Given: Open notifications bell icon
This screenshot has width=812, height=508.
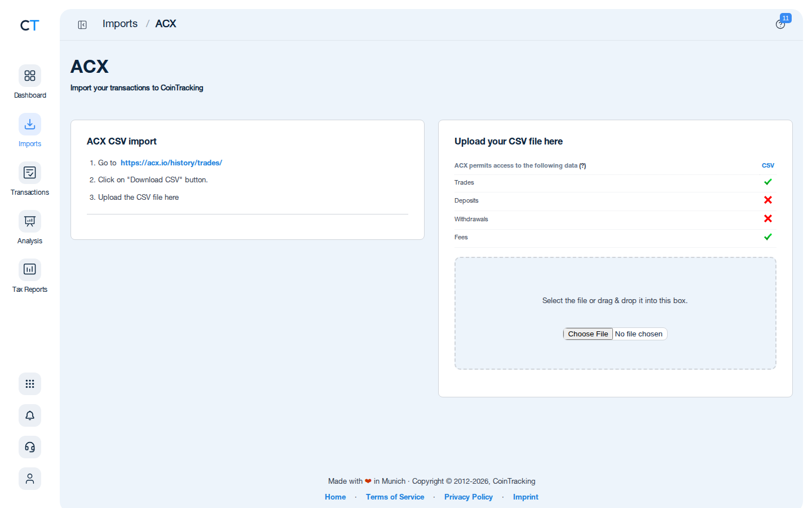Looking at the screenshot, I should click(x=30, y=415).
